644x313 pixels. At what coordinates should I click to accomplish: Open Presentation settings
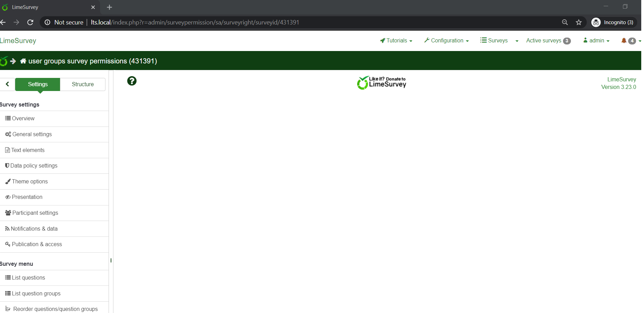coord(54,197)
